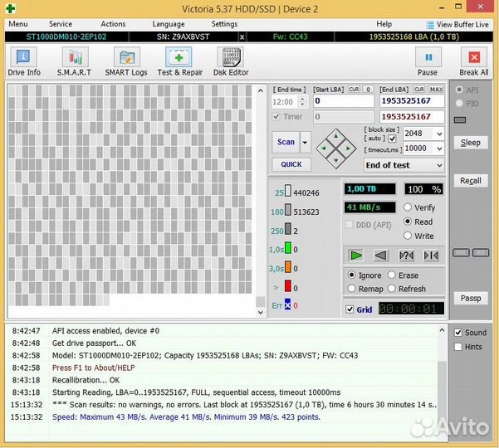Click the QUICK scan button
499x448 pixels.
tap(291, 164)
